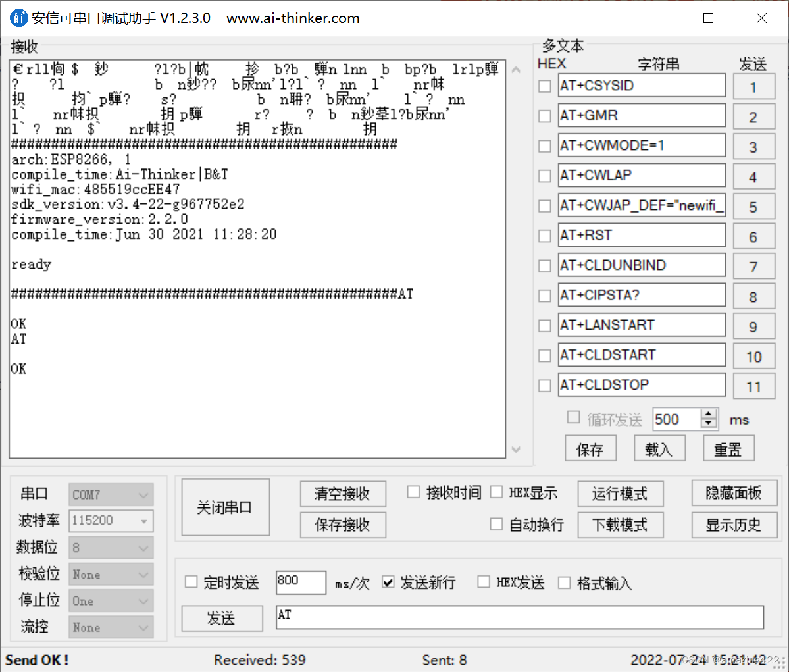This screenshot has height=672, width=789.
Task: Click the Ai-Thinker app logo icon
Action: click(18, 18)
